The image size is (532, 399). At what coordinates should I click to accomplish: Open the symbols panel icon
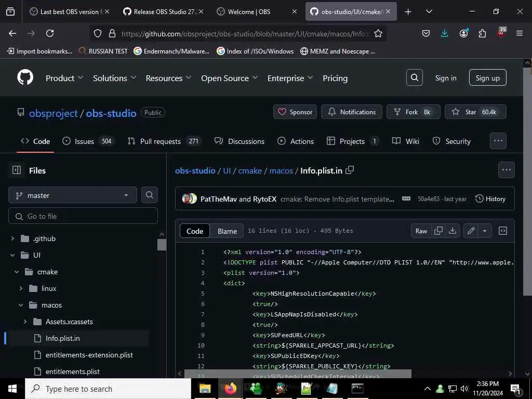click(503, 231)
